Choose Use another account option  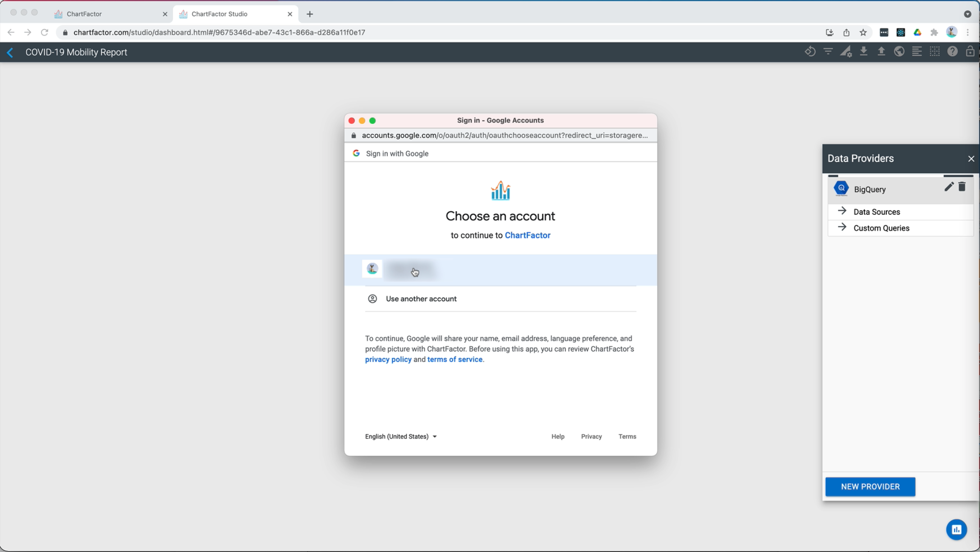pyautogui.click(x=421, y=299)
